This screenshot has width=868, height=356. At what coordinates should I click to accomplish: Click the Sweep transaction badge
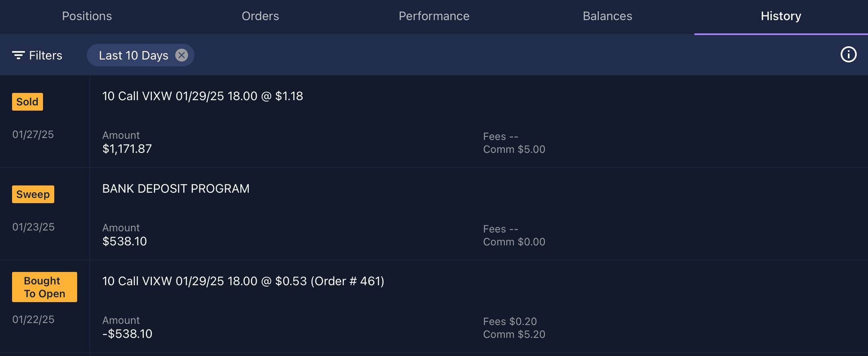[x=33, y=194]
